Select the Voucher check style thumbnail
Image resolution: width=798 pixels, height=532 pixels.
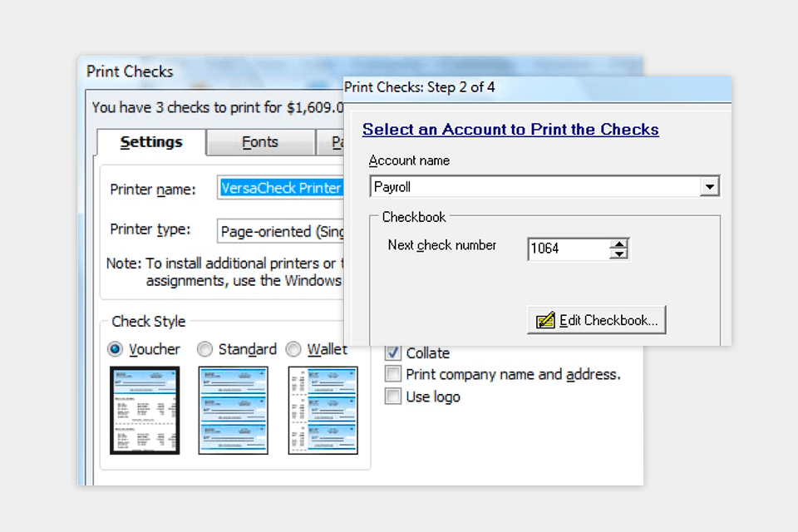click(x=145, y=411)
